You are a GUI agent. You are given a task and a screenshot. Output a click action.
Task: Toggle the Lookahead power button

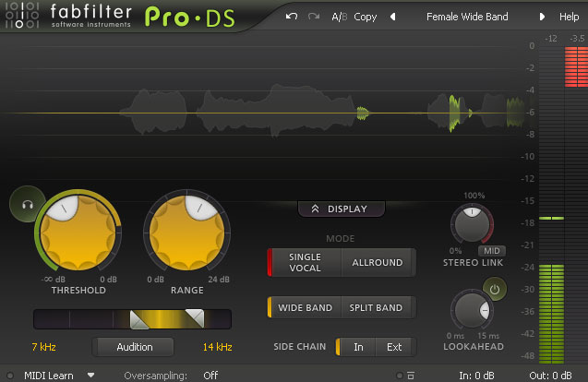[496, 291]
